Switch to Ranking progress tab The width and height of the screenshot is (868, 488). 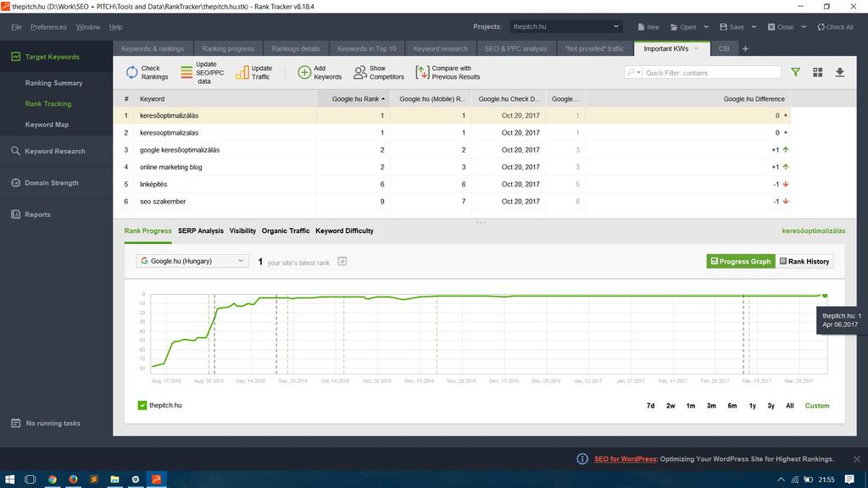pyautogui.click(x=227, y=48)
